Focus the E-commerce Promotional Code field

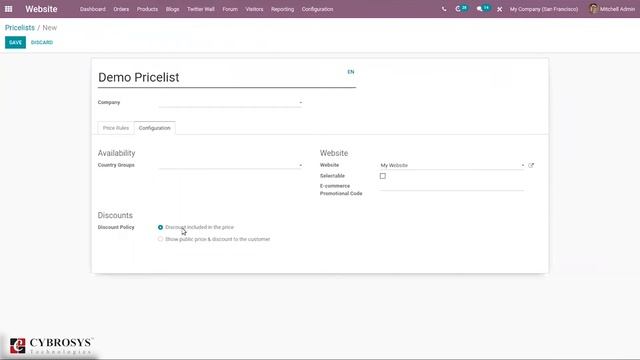click(x=452, y=186)
